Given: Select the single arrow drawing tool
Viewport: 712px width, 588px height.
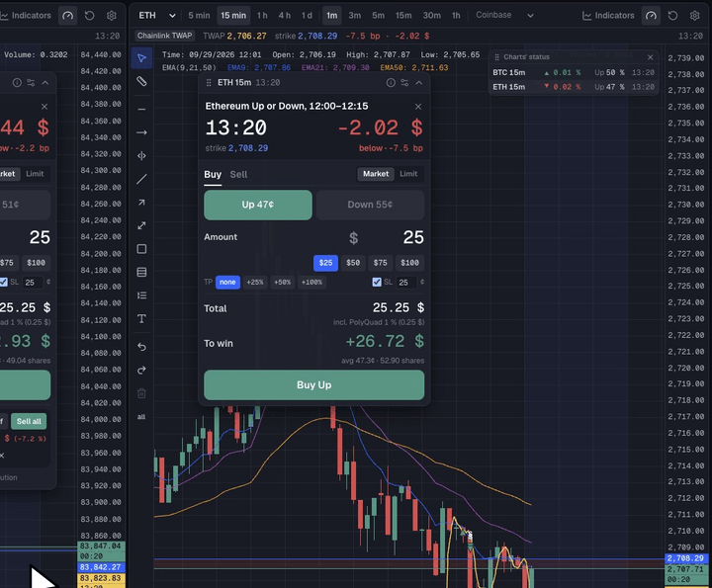Looking at the screenshot, I should tap(141, 203).
